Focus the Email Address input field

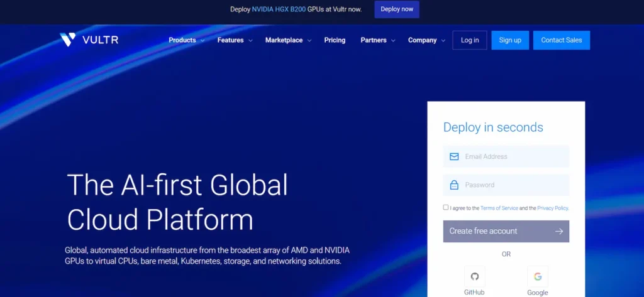pyautogui.click(x=506, y=157)
